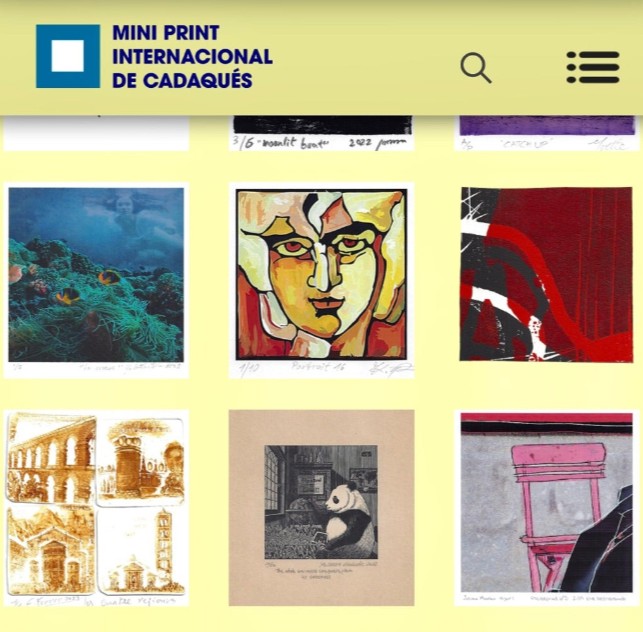Open the partially visible blank white print
This screenshot has height=632, width=643.
(96, 133)
